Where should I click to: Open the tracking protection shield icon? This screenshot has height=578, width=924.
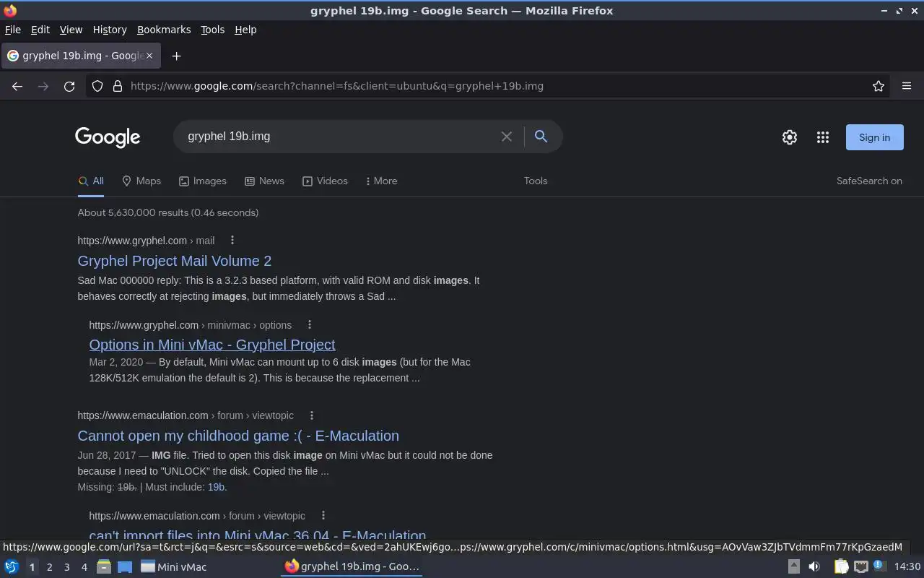[97, 86]
